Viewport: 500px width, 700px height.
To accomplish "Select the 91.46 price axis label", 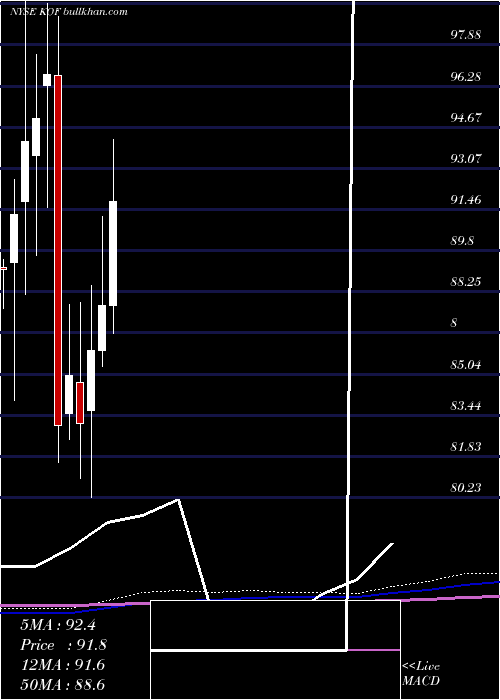I will [466, 200].
